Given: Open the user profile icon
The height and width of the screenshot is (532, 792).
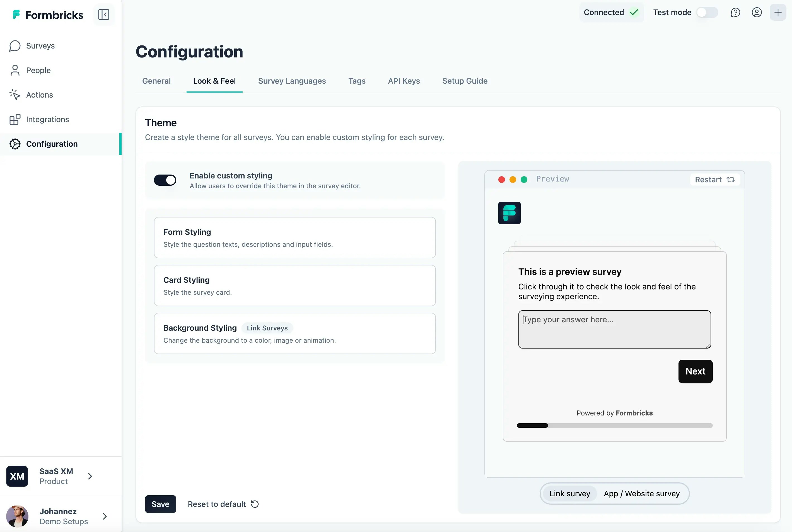Looking at the screenshot, I should click(756, 13).
